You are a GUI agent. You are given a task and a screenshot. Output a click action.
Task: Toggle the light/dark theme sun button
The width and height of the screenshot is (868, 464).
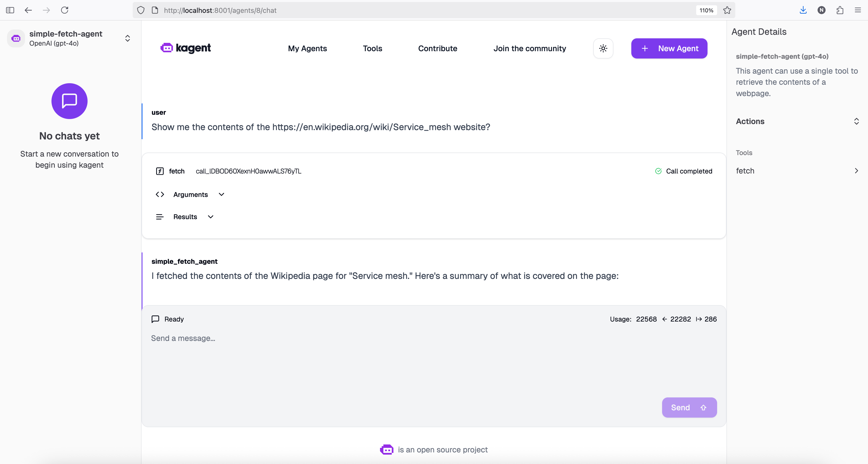(x=603, y=48)
